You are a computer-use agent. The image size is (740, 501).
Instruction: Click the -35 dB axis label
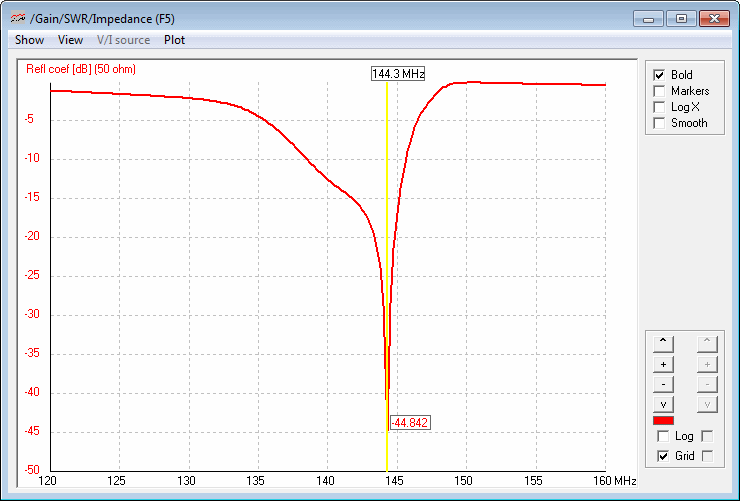point(32,353)
